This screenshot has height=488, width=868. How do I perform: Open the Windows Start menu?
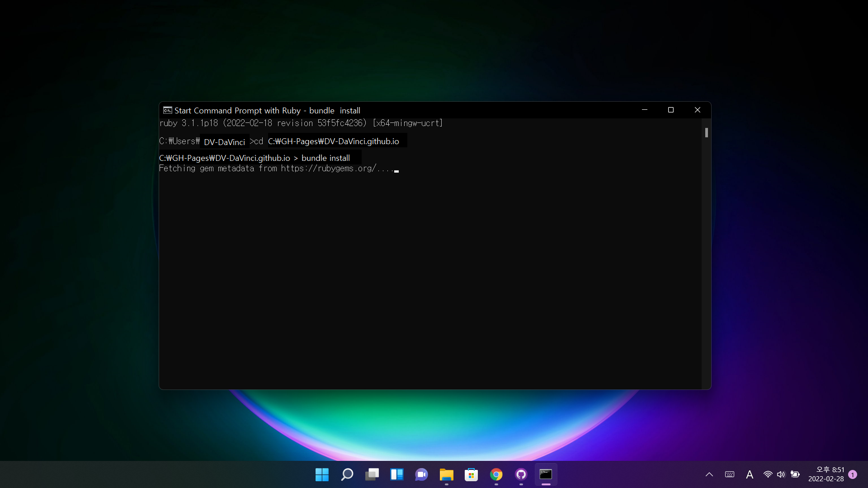tap(322, 474)
